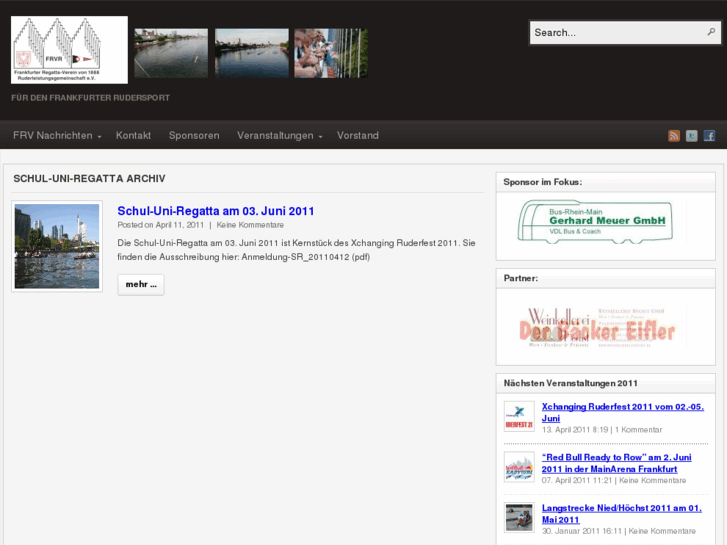
Task: Click the search magnifier icon
Action: coord(711,32)
